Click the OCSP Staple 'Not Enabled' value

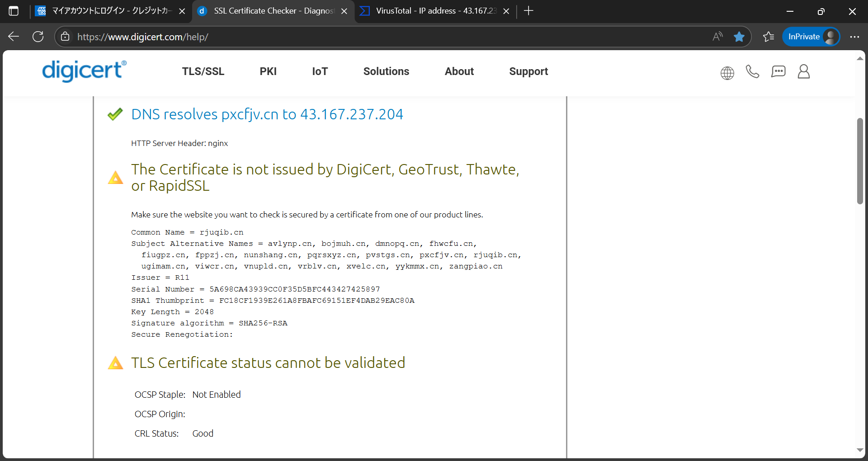coord(217,395)
